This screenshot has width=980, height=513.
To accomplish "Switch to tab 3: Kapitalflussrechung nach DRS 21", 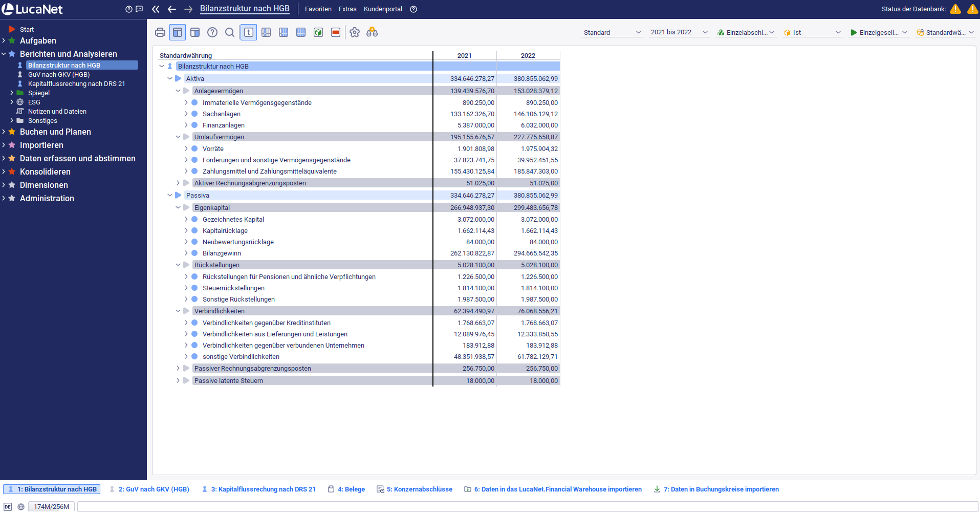I will pyautogui.click(x=258, y=489).
